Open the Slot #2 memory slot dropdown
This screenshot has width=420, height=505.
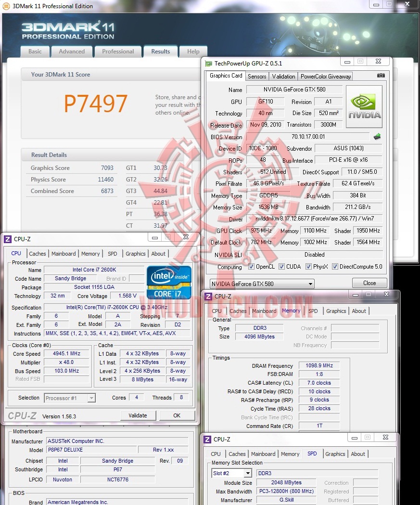click(231, 473)
